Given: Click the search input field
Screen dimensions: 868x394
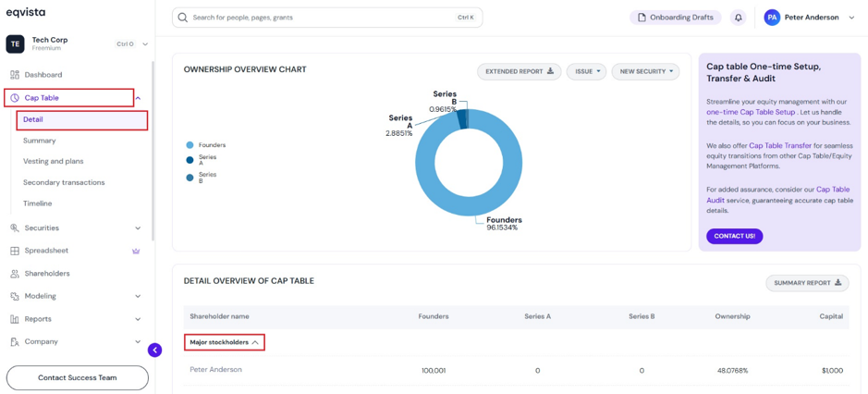Looking at the screenshot, I should 327,18.
